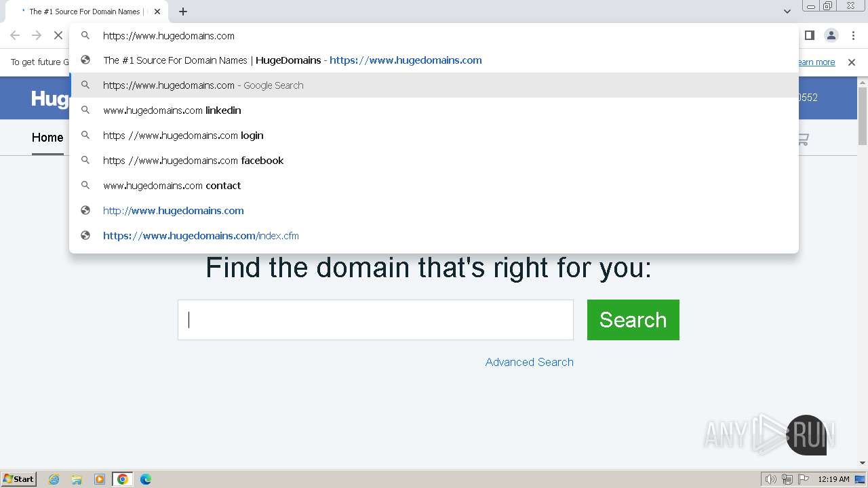Screen dimensions: 868x488
Task: Click the show desktop tray button
Action: (x=861, y=479)
